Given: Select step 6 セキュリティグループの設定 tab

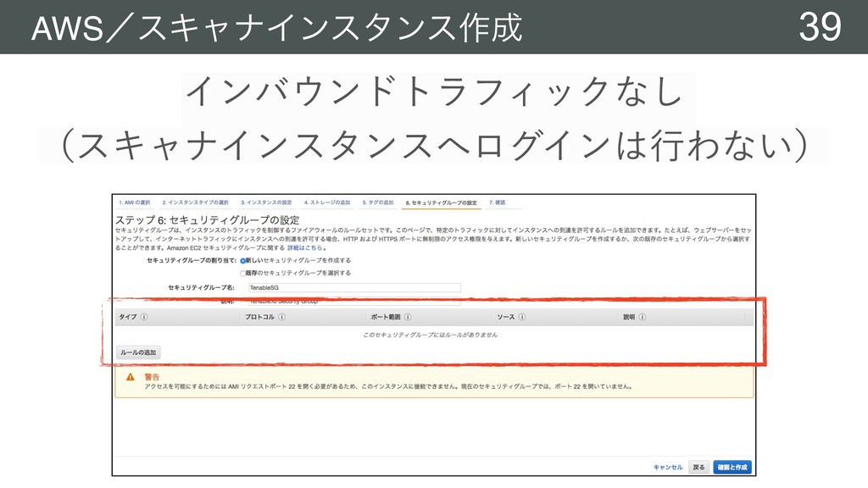Looking at the screenshot, I should point(441,203).
